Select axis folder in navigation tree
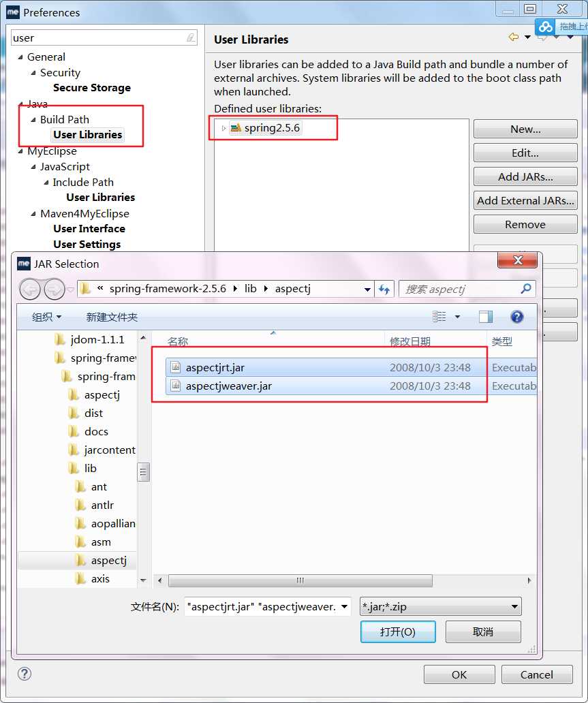This screenshot has height=703, width=588. pos(100,579)
